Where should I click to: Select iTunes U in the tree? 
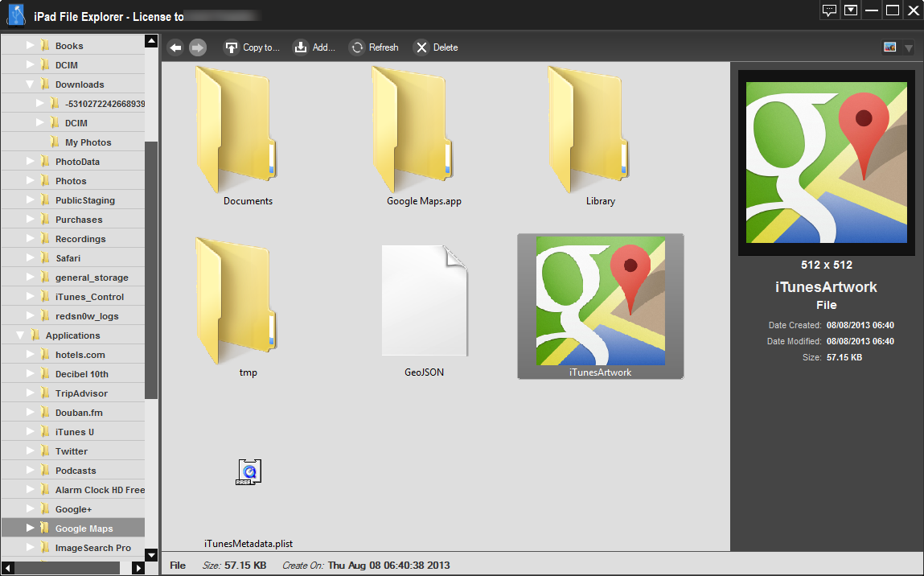click(73, 431)
